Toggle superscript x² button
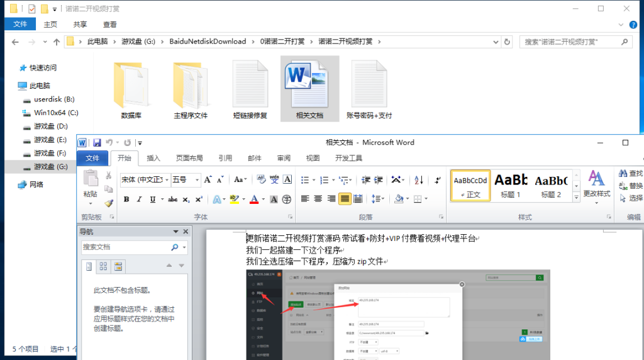 199,200
